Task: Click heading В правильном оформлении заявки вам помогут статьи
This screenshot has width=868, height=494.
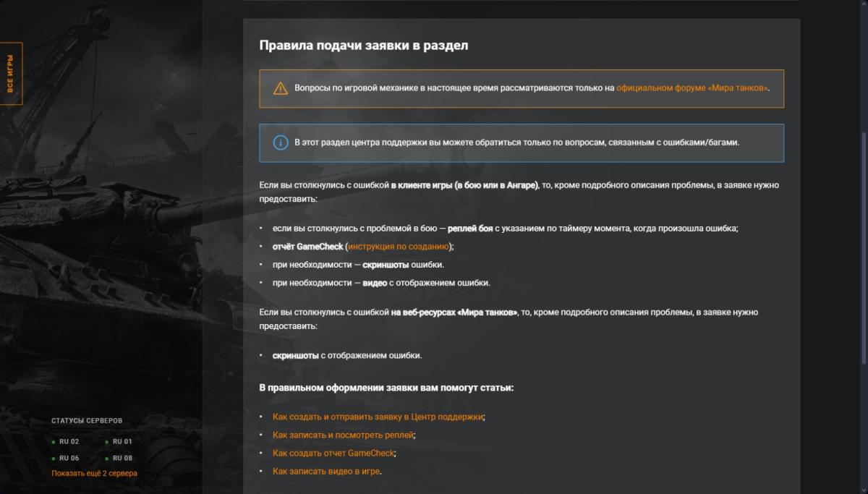Action: pos(387,388)
